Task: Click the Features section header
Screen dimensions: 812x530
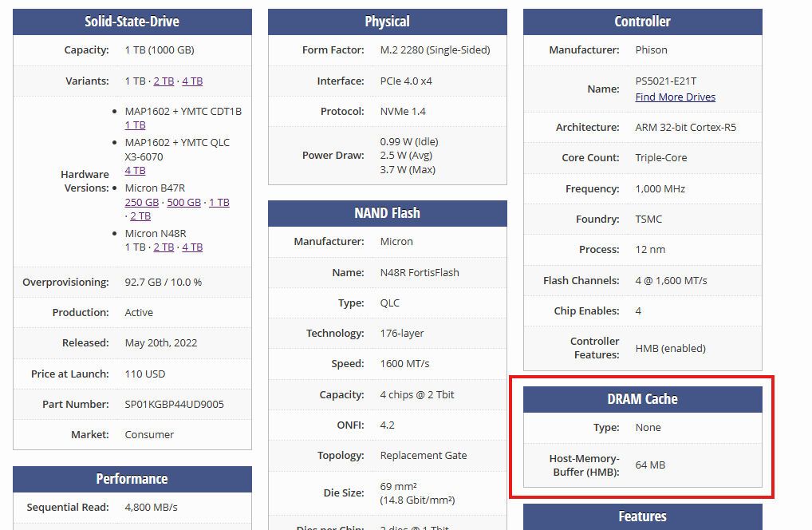Action: pos(643,516)
